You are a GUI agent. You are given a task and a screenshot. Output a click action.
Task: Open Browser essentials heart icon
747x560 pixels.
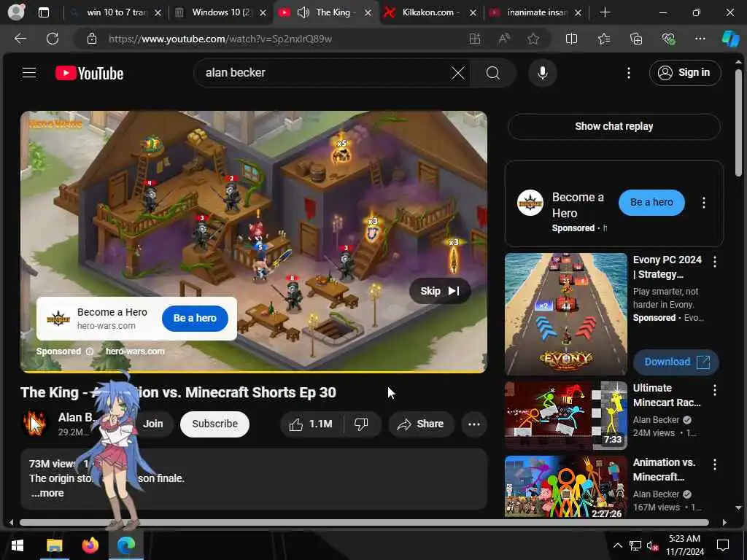tap(668, 39)
